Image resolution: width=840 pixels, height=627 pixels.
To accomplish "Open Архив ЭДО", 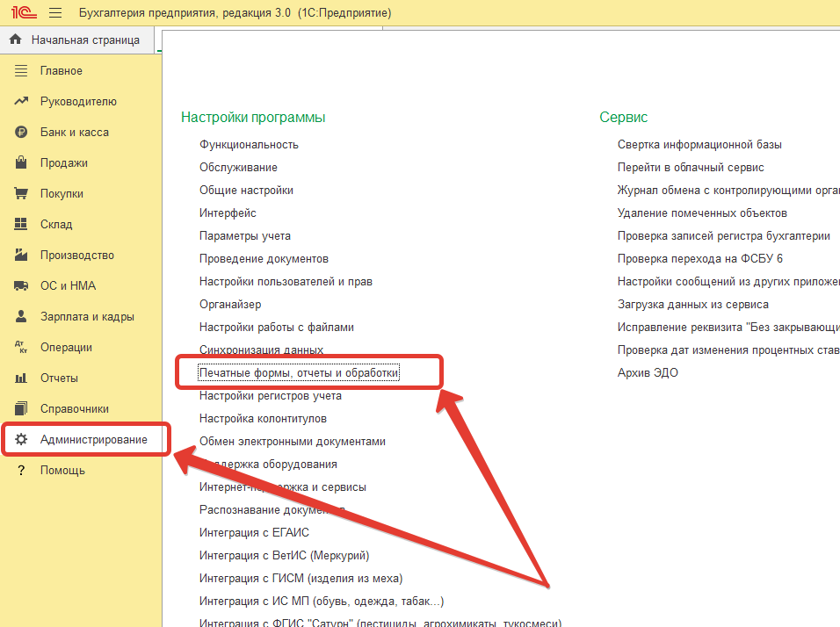I will pos(648,372).
